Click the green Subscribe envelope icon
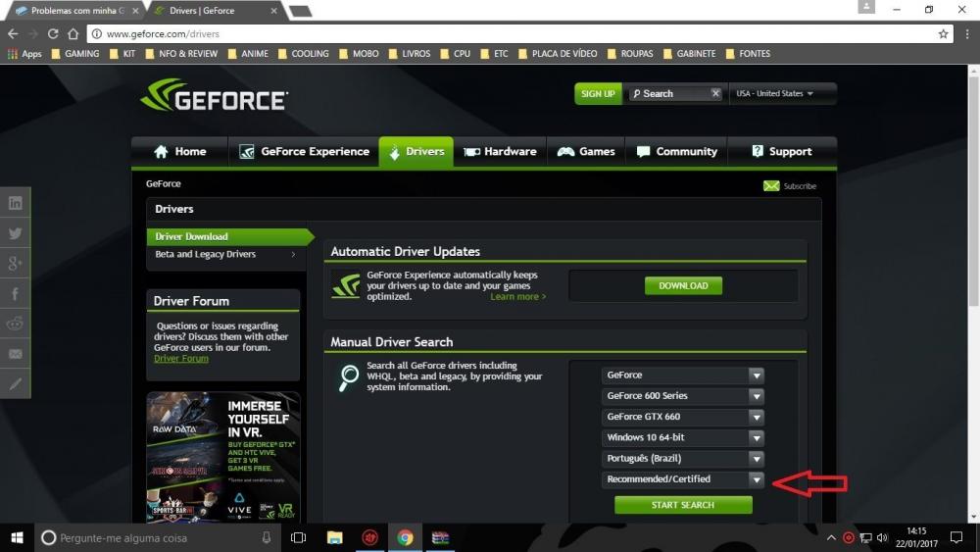 [771, 186]
